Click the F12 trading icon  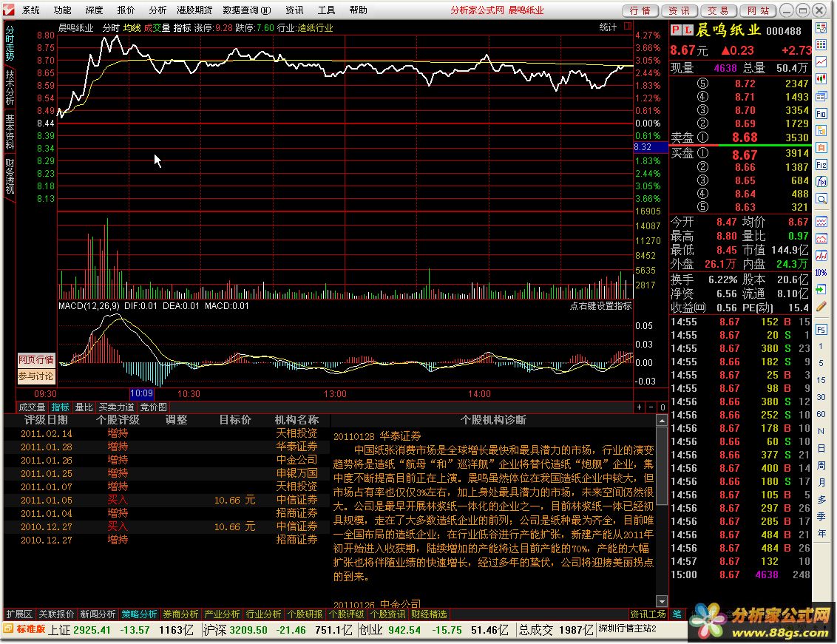821,165
